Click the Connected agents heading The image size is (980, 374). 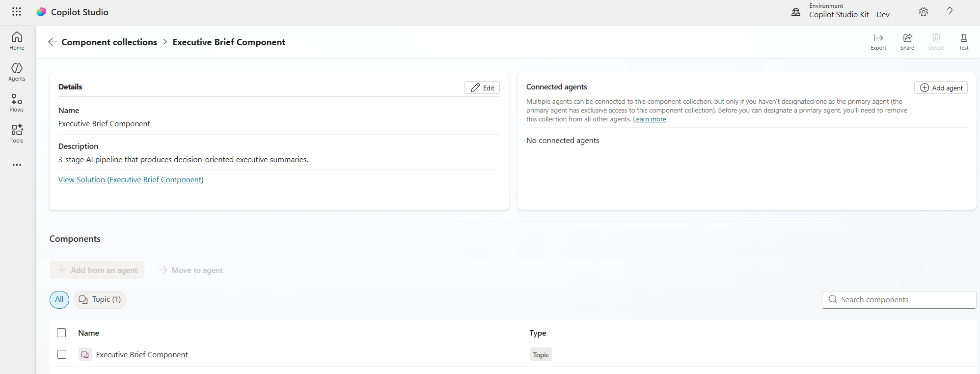(x=557, y=87)
